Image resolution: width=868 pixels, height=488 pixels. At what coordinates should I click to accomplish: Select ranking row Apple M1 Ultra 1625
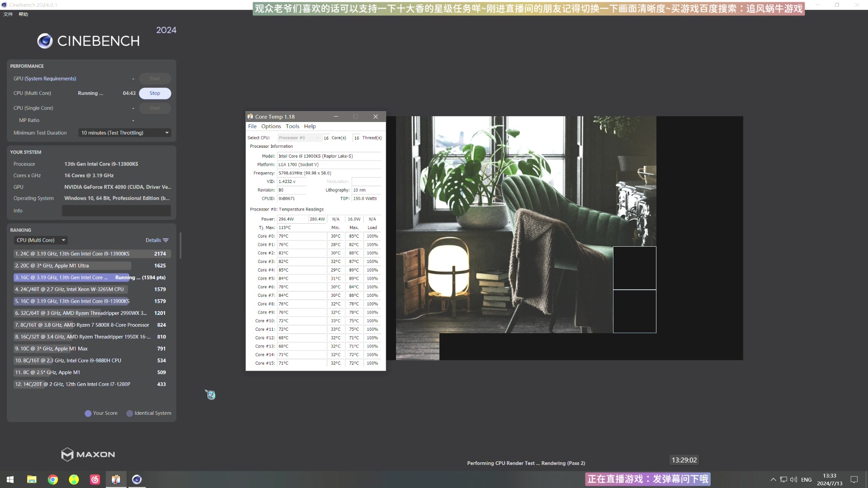pyautogui.click(x=92, y=266)
